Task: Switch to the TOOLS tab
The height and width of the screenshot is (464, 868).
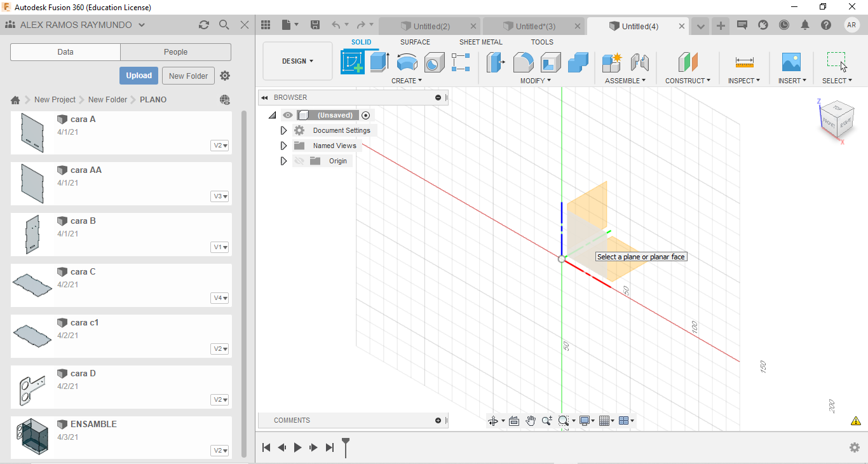Action: click(x=542, y=42)
